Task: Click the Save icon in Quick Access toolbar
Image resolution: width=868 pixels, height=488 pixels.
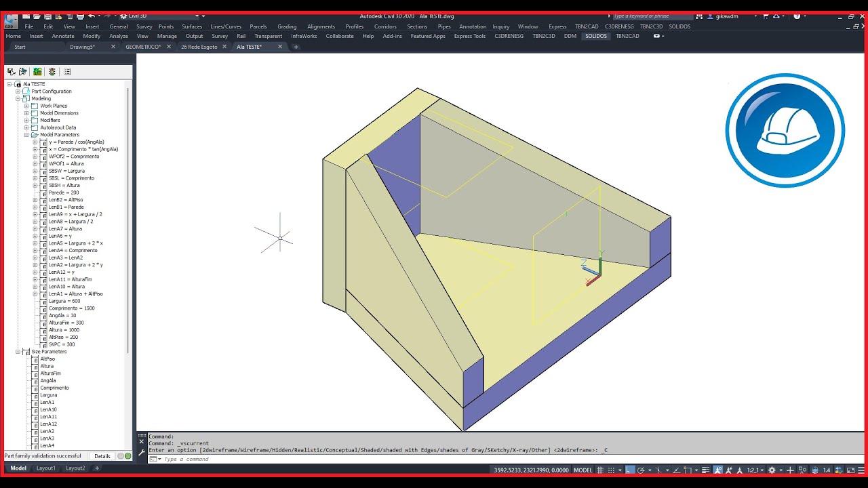Action: point(47,16)
